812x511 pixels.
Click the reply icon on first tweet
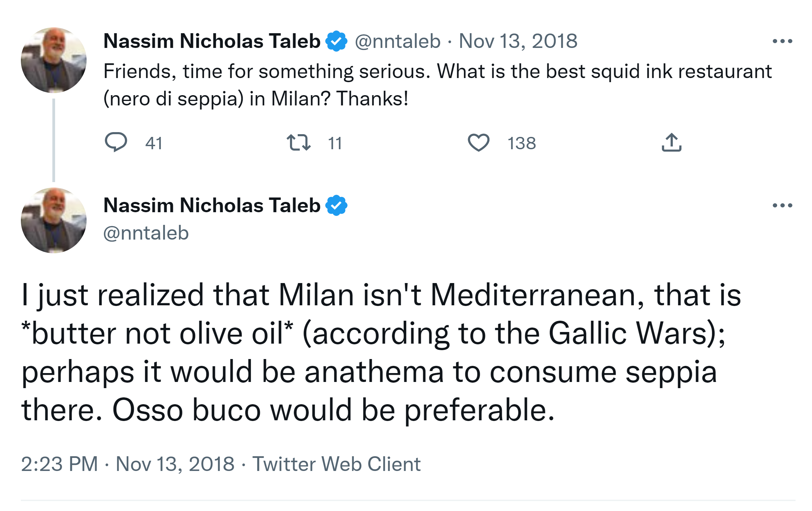[x=116, y=142]
